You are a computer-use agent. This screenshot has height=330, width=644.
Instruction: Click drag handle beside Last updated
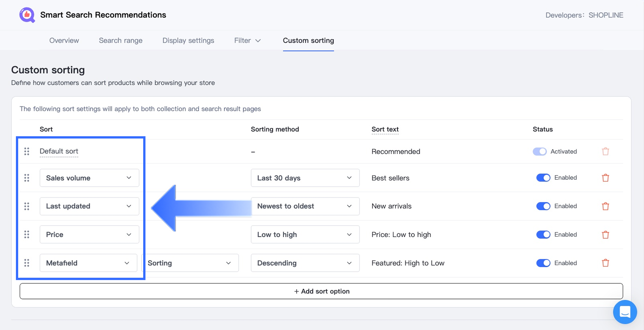pos(27,206)
